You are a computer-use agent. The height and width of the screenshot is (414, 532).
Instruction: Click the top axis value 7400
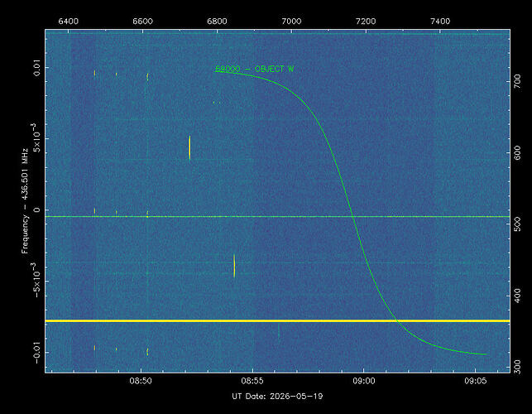pos(440,22)
